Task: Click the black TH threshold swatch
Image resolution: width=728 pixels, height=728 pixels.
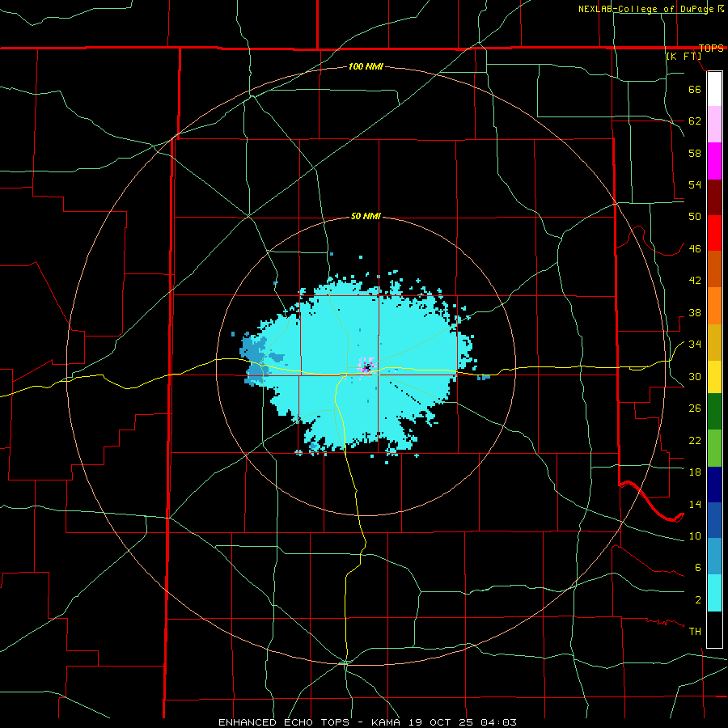Action: (x=714, y=629)
